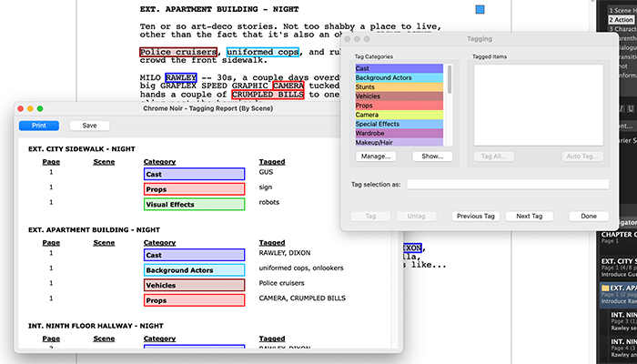Click the blue script note marker icon

point(480,10)
